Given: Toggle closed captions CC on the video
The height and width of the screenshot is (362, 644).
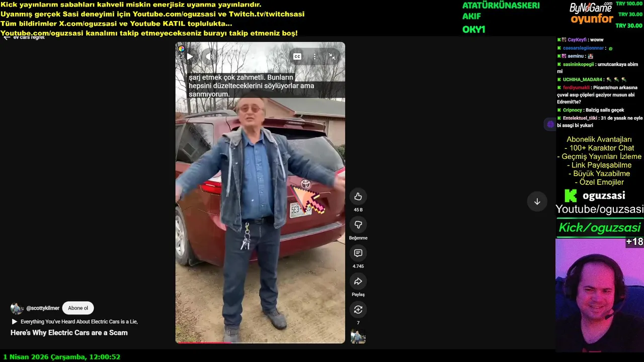Looking at the screenshot, I should click(x=297, y=57).
